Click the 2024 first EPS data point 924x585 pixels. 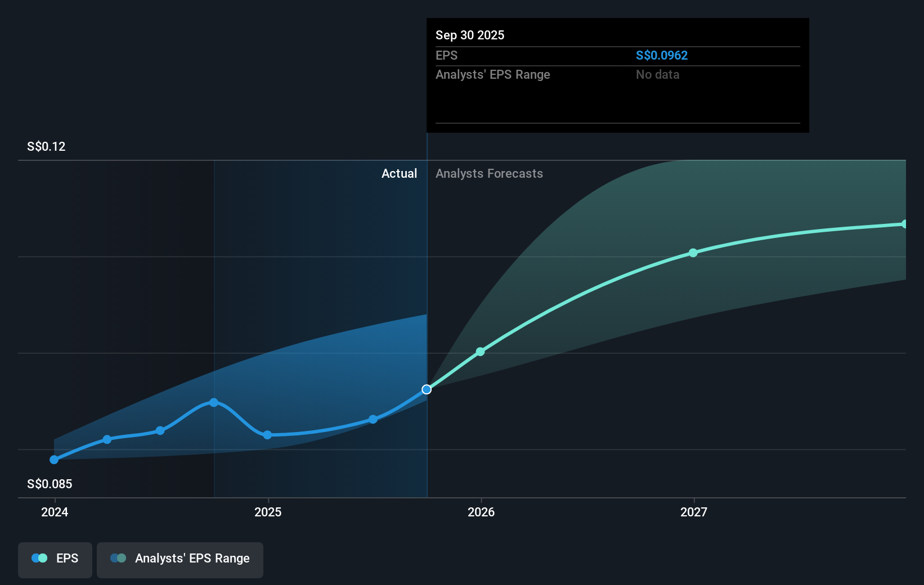[x=54, y=460]
